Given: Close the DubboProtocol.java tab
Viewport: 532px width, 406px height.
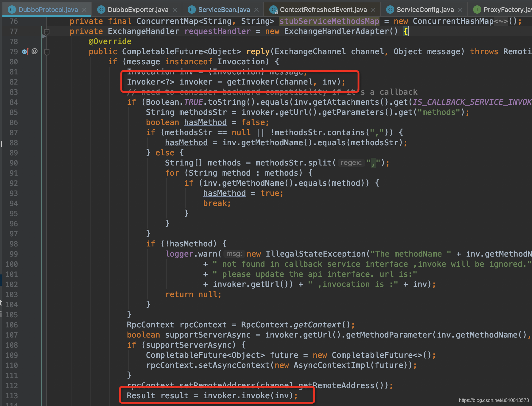Looking at the screenshot, I should point(84,10).
